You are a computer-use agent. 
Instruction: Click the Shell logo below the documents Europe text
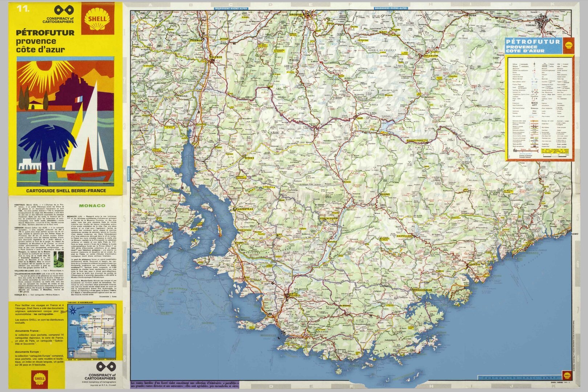tap(39, 379)
